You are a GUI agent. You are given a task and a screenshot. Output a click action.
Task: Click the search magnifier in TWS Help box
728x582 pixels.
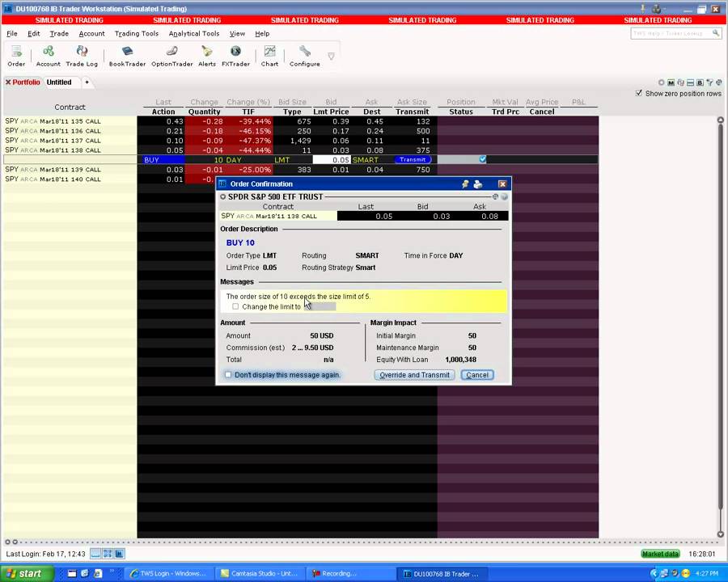pos(716,33)
